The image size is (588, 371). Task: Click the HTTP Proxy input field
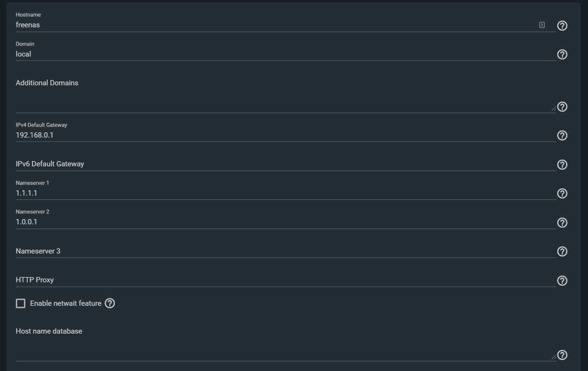[x=286, y=280]
